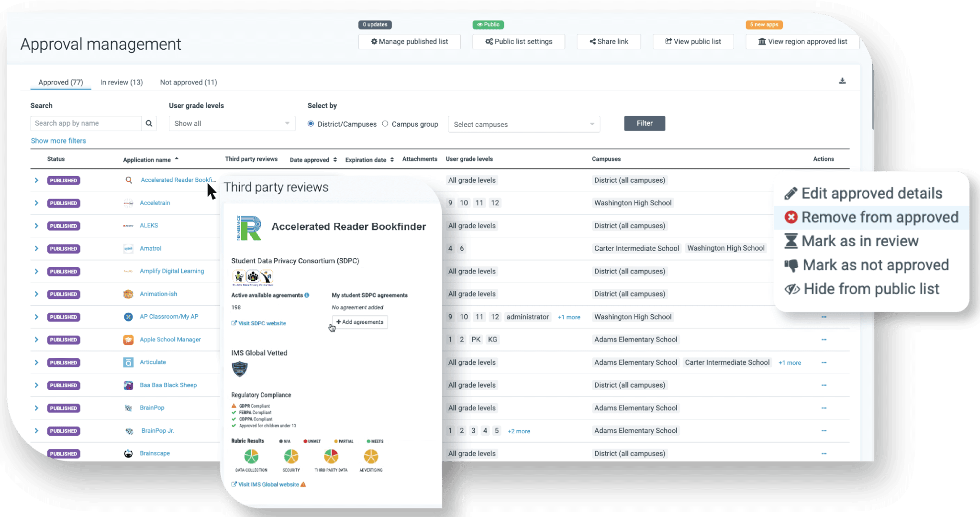980x517 pixels.
Task: Click the ALEKS app icon
Action: click(x=128, y=226)
